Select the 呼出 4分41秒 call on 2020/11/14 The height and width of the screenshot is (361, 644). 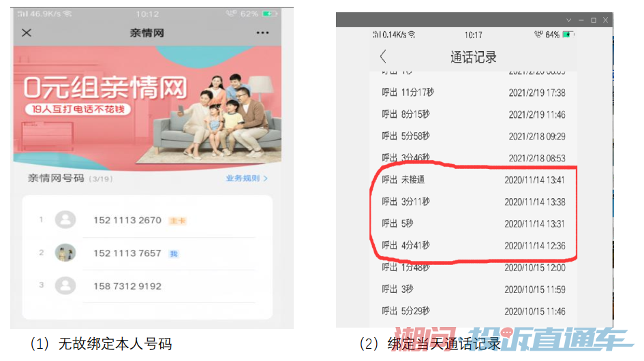(473, 246)
